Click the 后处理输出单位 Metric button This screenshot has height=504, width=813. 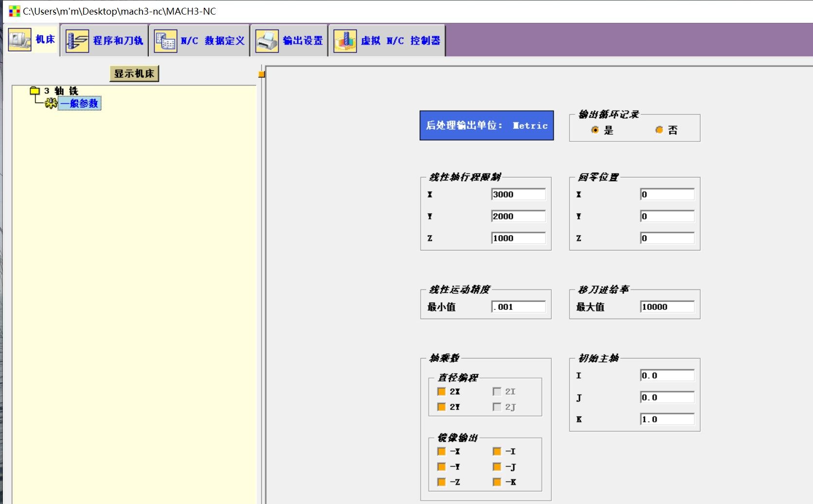click(487, 126)
